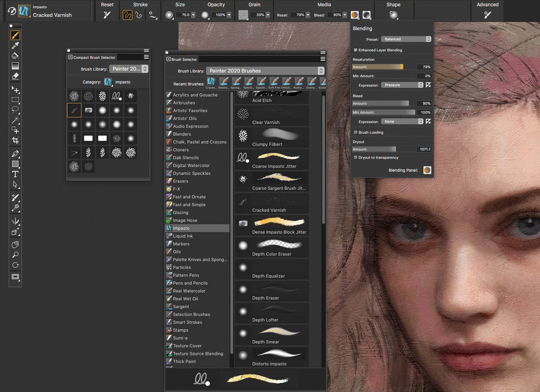Image resolution: width=540 pixels, height=392 pixels.
Task: Open Advanced brush controls icon
Action: 487,15
